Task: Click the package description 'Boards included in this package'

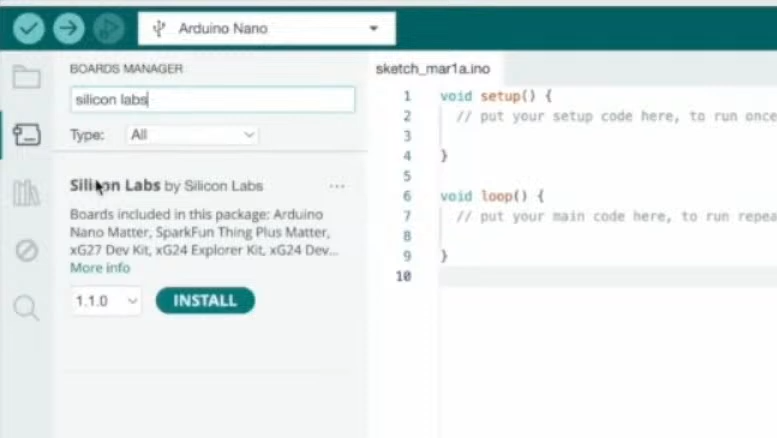Action: point(204,232)
